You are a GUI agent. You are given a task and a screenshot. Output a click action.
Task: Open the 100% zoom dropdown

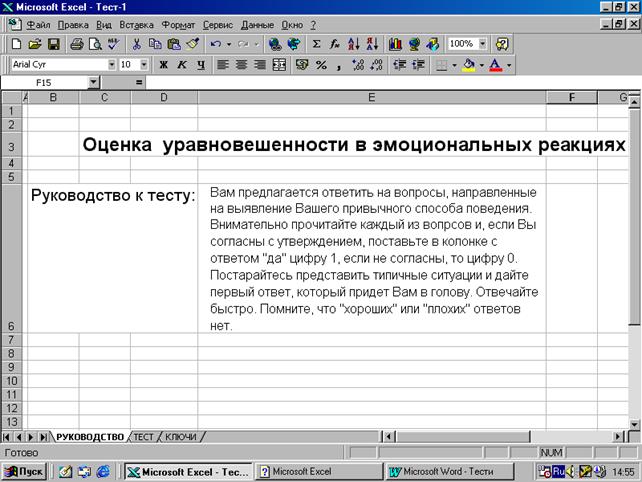point(483,44)
